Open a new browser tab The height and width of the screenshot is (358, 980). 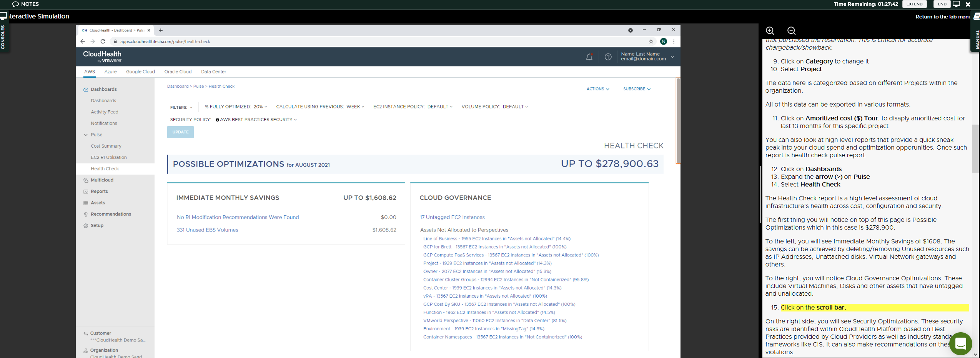[x=161, y=30]
